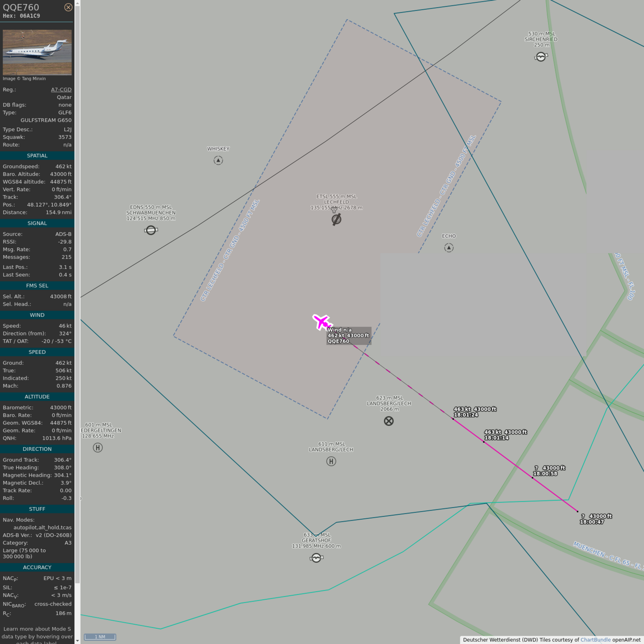The height and width of the screenshot is (644, 644).
Task: Click the Geratshof glider airfield icon
Action: click(x=317, y=558)
